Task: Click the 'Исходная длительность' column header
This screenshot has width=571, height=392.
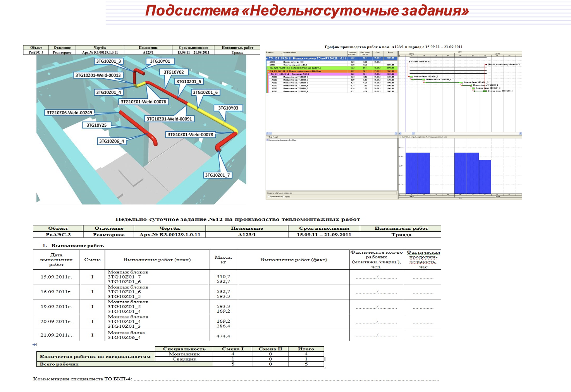Action: (353, 54)
